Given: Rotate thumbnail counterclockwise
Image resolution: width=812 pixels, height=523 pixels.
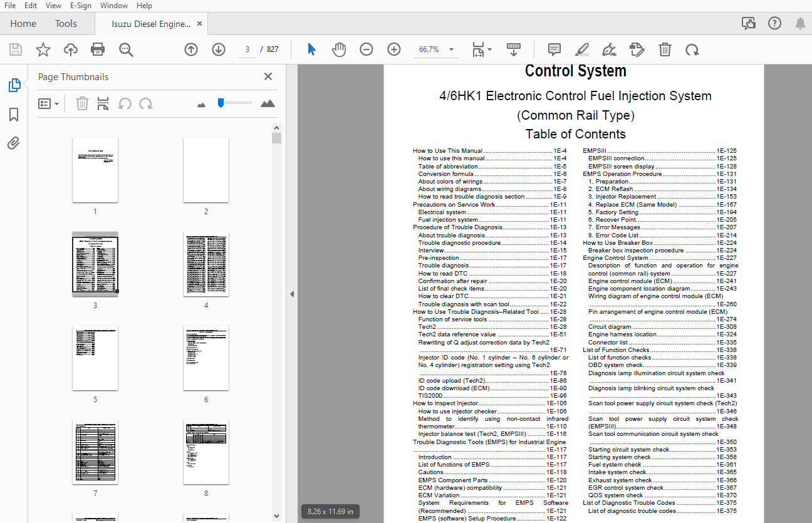Looking at the screenshot, I should 125,103.
